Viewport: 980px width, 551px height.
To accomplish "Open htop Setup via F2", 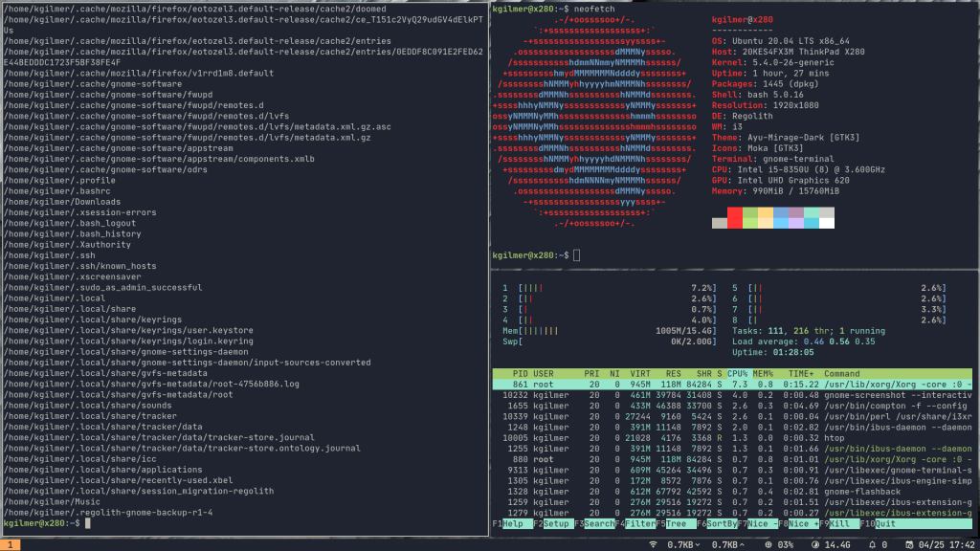I will pyautogui.click(x=554, y=523).
